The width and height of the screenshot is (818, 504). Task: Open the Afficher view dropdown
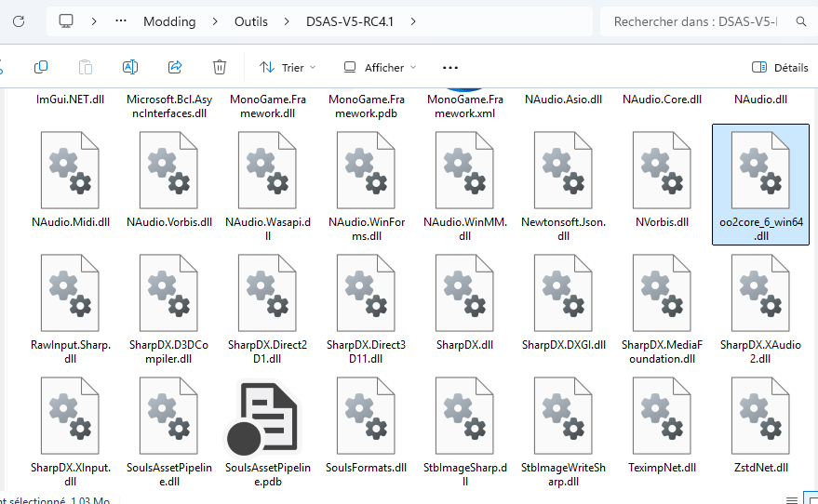pos(380,67)
